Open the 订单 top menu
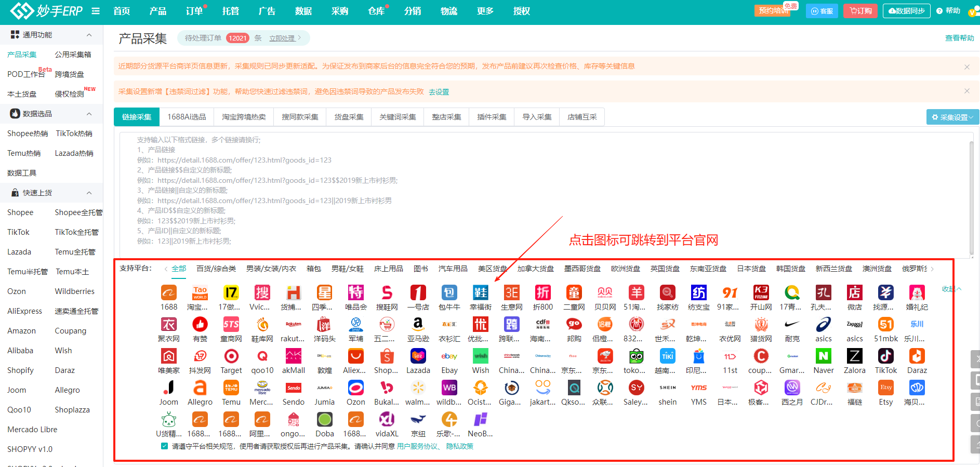 point(194,11)
